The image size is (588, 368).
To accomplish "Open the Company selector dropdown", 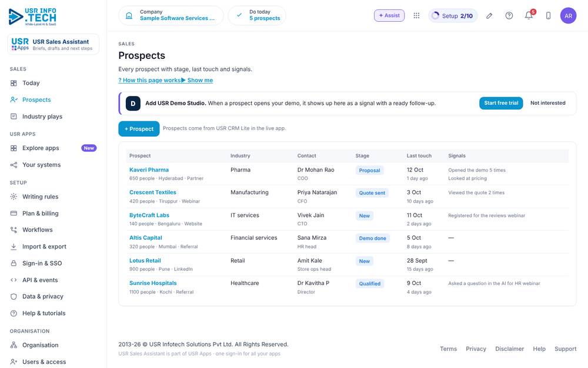I will pyautogui.click(x=171, y=15).
